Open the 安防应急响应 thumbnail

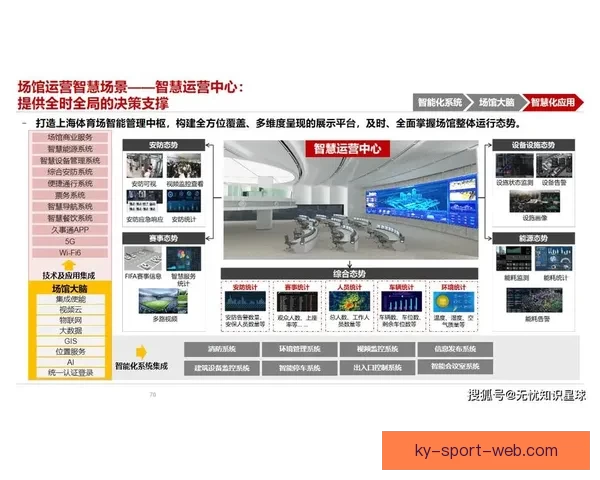[144, 201]
